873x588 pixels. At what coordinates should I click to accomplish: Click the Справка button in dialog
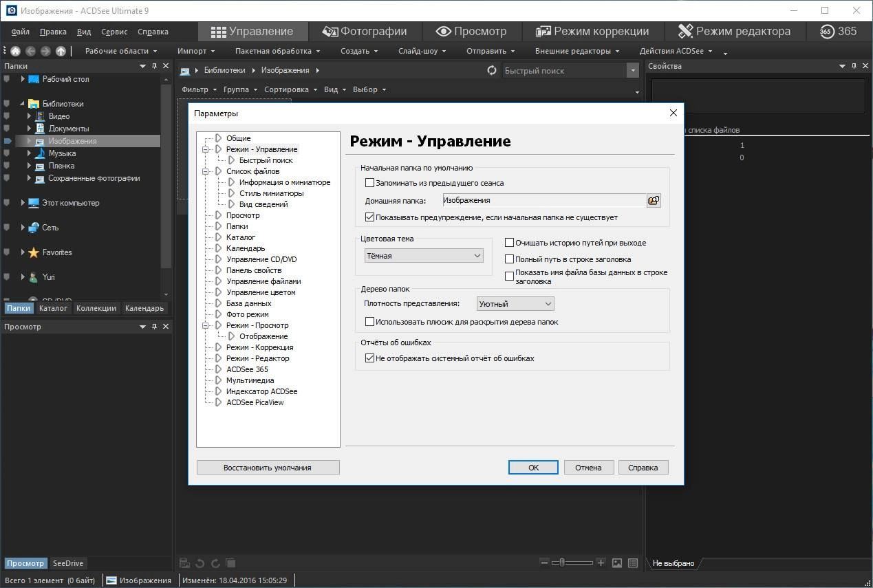(x=643, y=468)
